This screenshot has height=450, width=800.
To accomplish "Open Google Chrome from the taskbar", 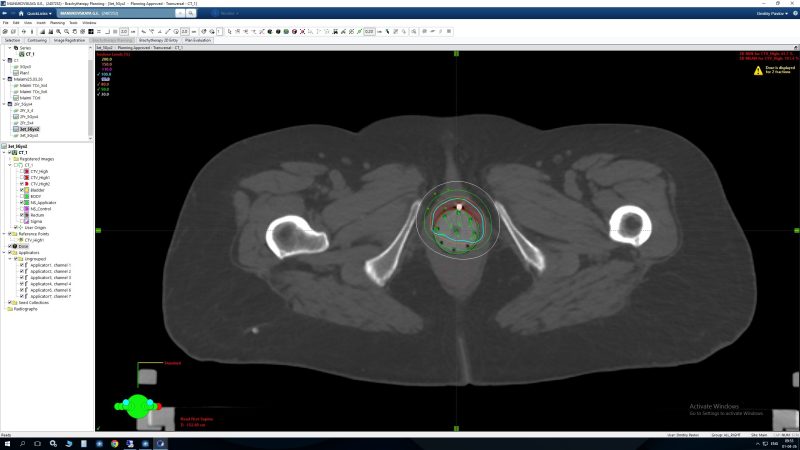I will pyautogui.click(x=112, y=442).
